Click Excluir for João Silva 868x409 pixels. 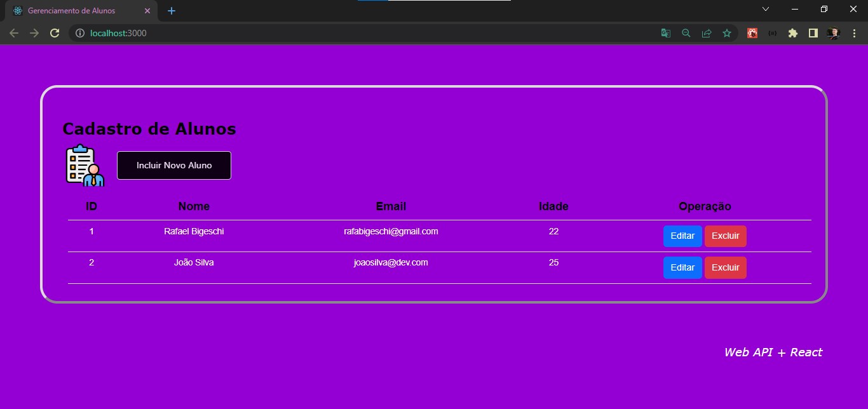click(725, 267)
